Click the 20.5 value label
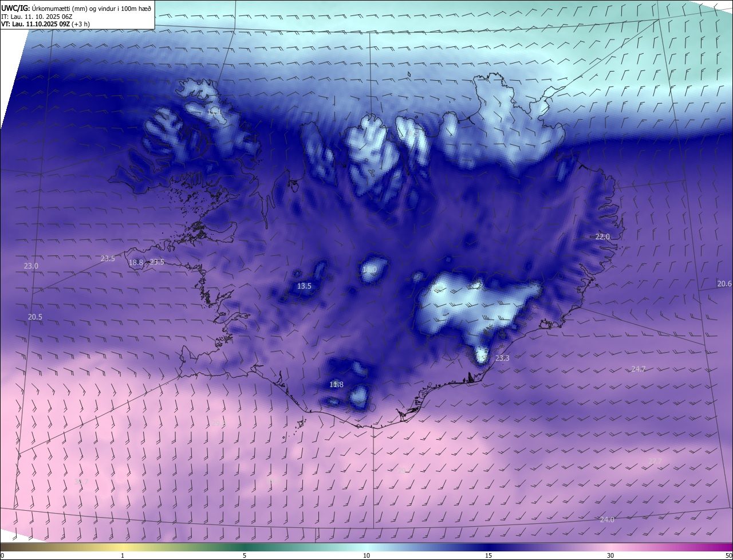 pyautogui.click(x=35, y=317)
